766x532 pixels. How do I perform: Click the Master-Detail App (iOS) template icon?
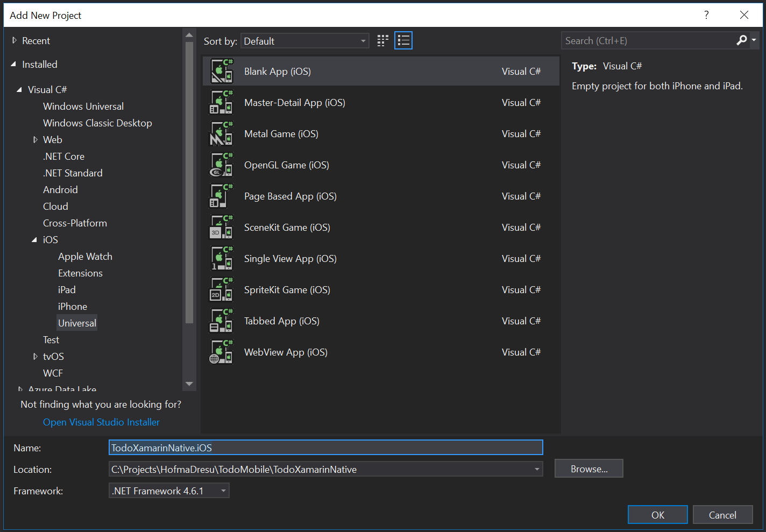pyautogui.click(x=221, y=103)
